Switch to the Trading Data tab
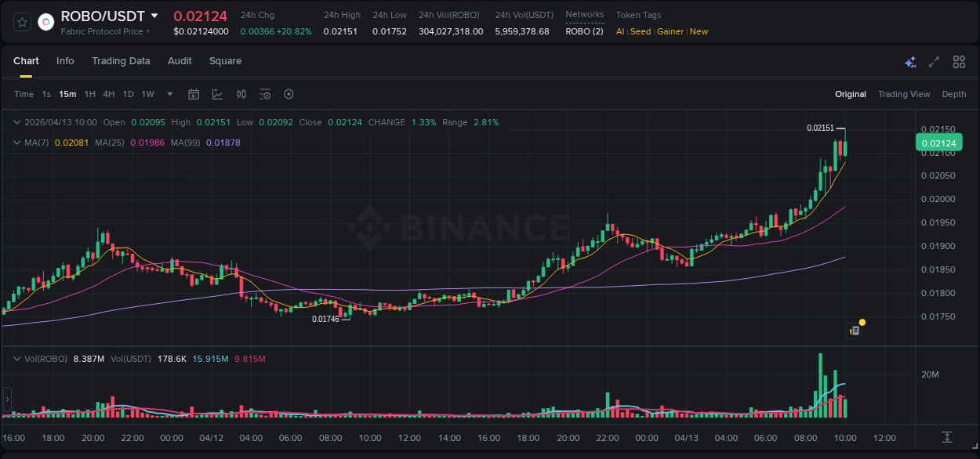 point(121,61)
